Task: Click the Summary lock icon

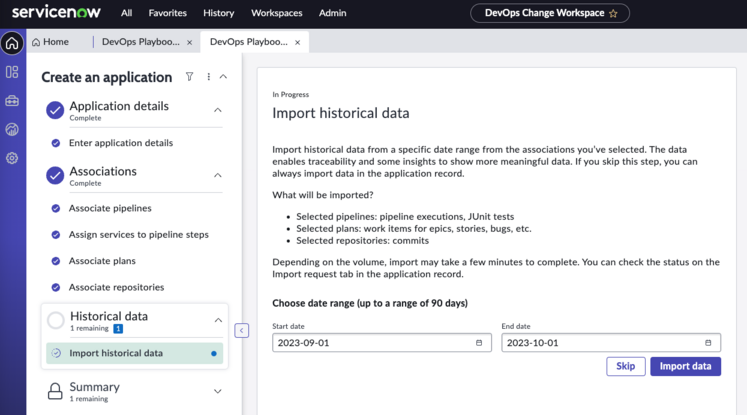Action: pos(55,391)
